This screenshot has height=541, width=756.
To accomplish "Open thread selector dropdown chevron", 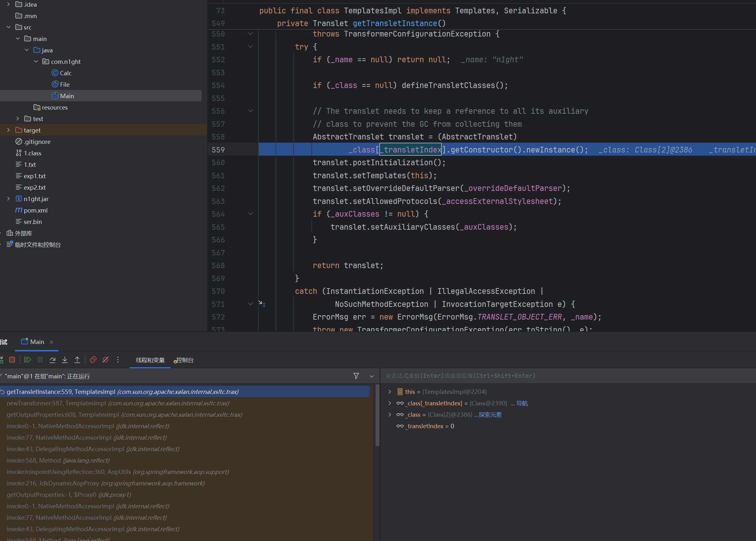I will (x=371, y=376).
